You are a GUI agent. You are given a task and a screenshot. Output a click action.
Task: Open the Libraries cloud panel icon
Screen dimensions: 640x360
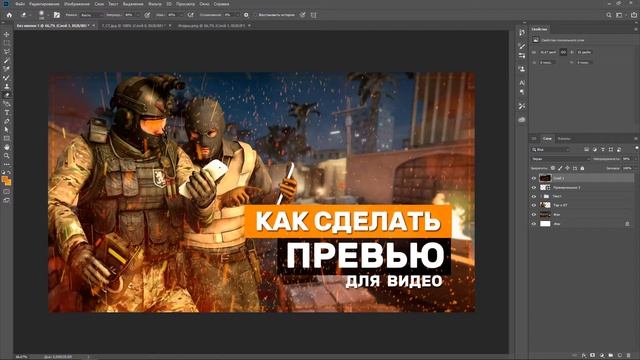click(522, 120)
